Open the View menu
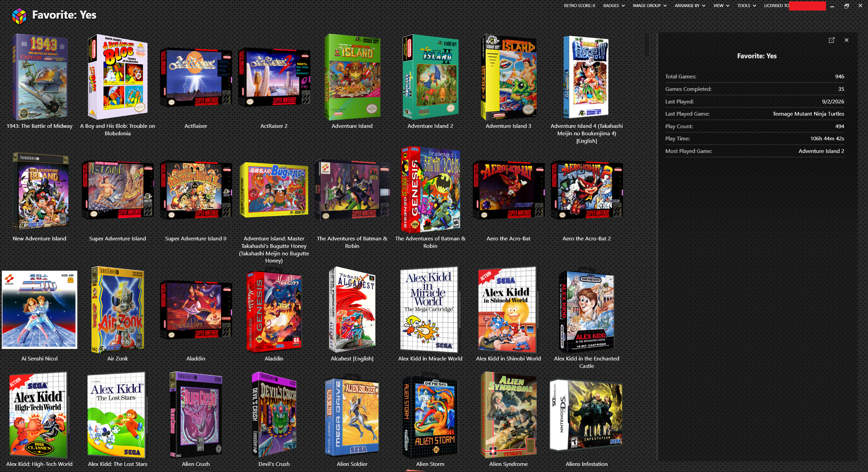This screenshot has width=868, height=472. tap(721, 5)
